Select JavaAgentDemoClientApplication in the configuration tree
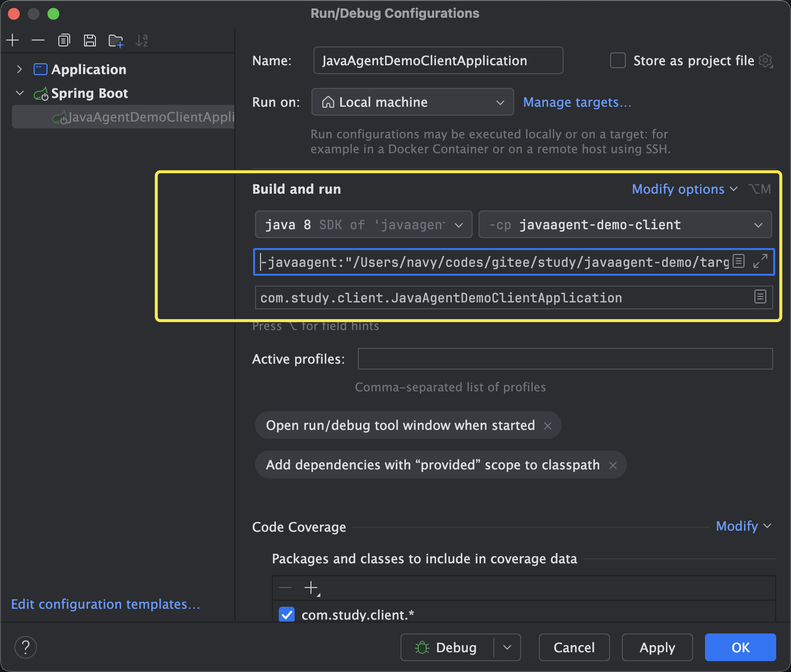Image resolution: width=791 pixels, height=672 pixels. [124, 117]
